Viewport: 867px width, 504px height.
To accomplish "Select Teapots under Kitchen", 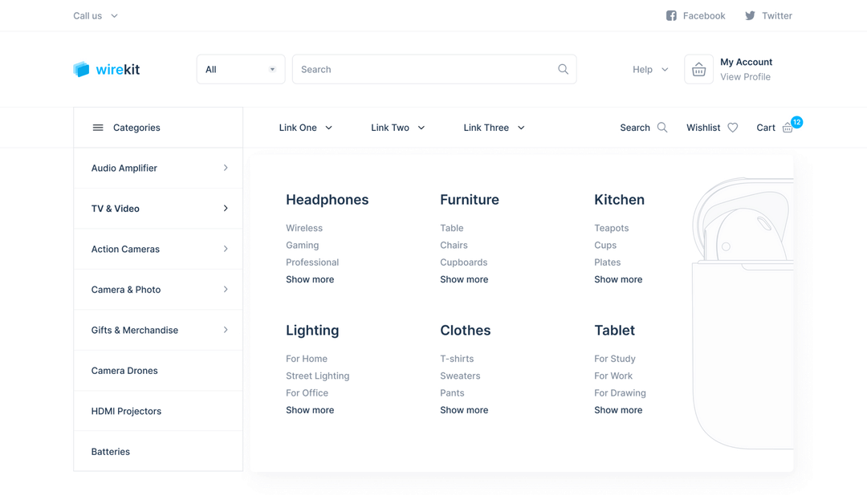I will [x=612, y=228].
